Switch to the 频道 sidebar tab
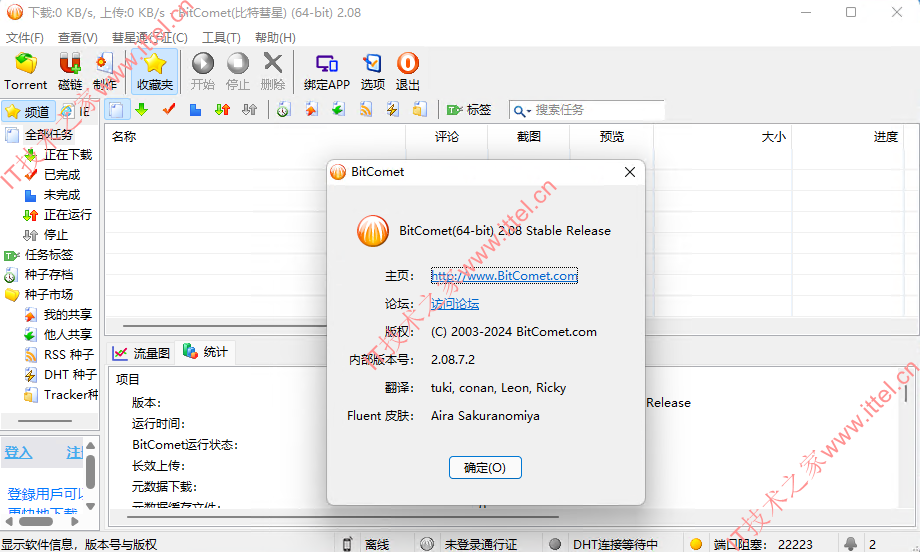The height and width of the screenshot is (552, 920). 28,111
